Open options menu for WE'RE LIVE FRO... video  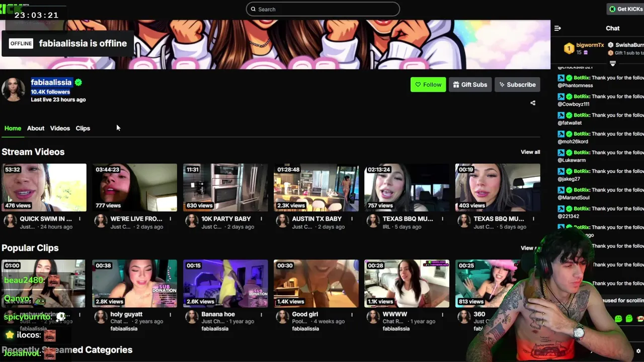[x=170, y=219]
